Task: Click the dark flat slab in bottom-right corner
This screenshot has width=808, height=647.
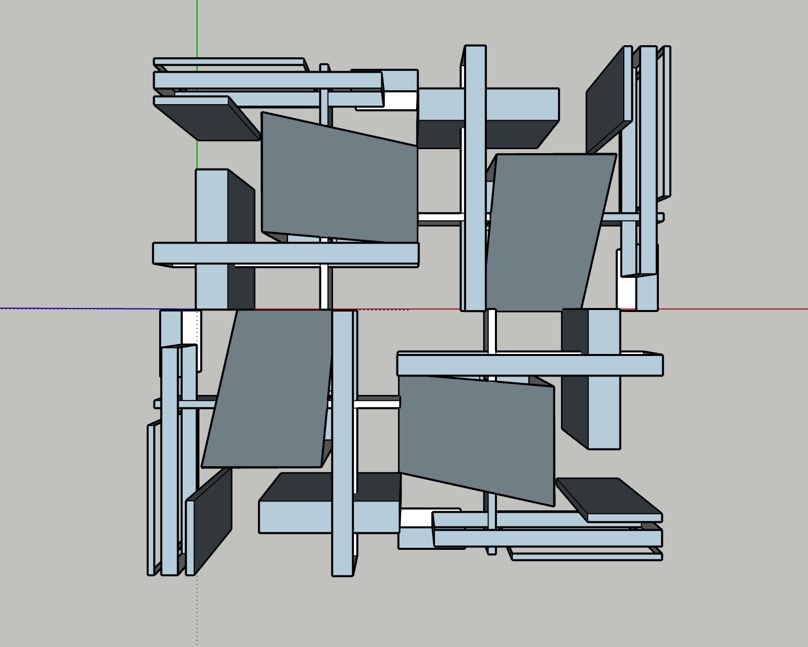Action: click(x=606, y=497)
